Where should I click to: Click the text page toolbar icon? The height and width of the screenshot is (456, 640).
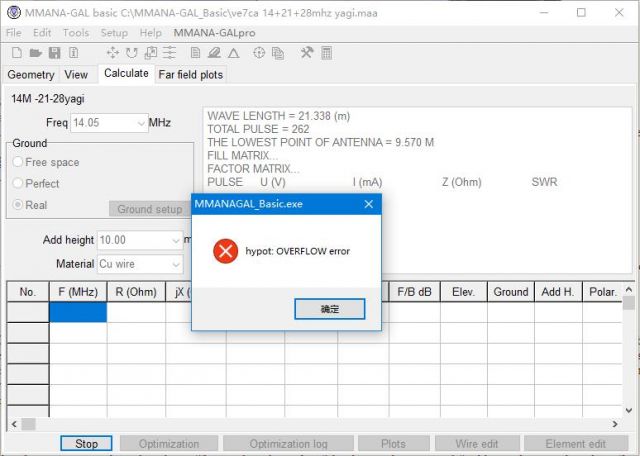[x=196, y=53]
